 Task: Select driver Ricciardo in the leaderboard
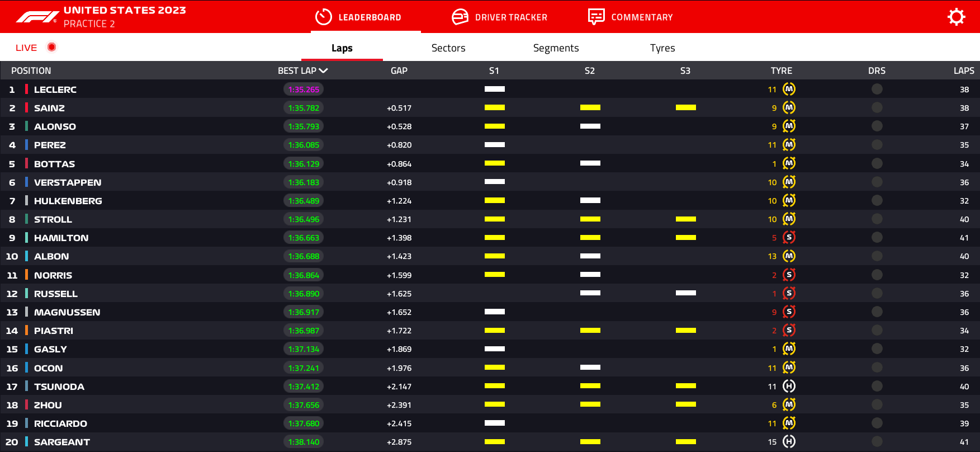click(x=60, y=423)
